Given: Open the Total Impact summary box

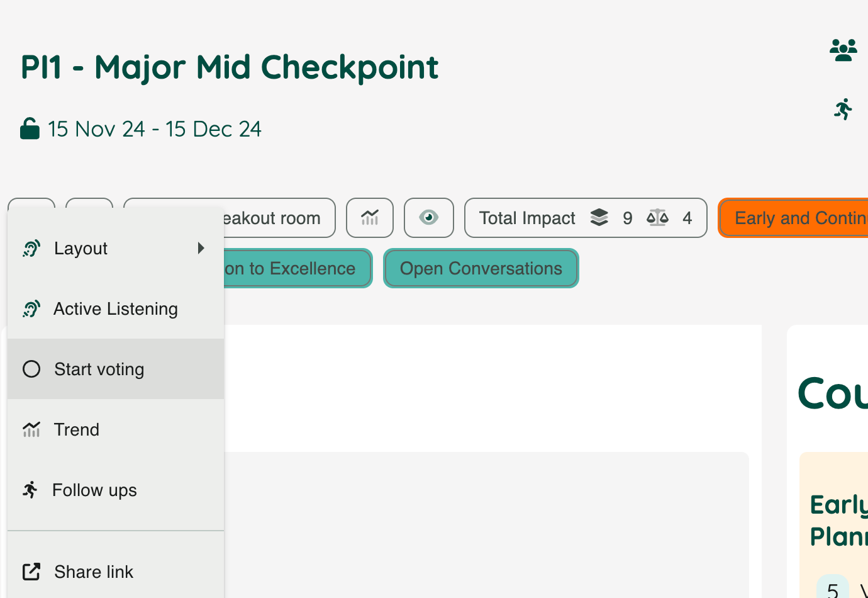Looking at the screenshot, I should [586, 218].
